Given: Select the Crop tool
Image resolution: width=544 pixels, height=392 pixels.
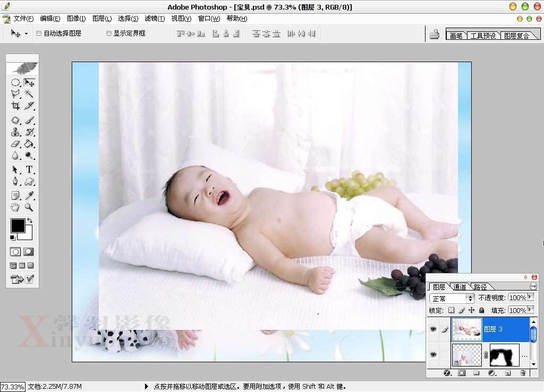Looking at the screenshot, I should point(15,106).
